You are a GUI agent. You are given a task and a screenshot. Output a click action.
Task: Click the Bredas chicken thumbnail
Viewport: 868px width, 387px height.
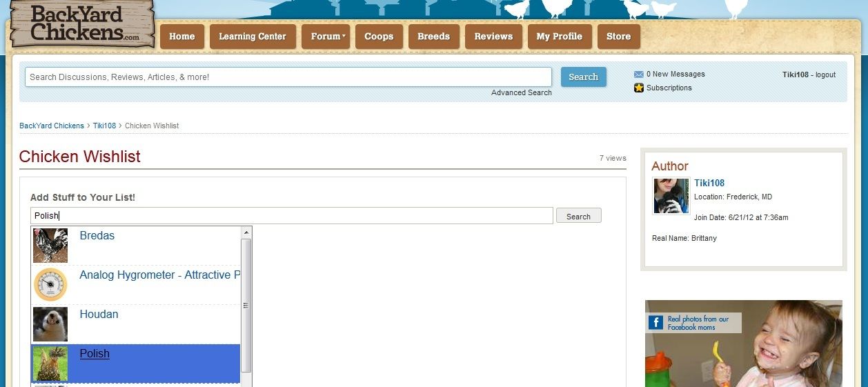pos(50,246)
